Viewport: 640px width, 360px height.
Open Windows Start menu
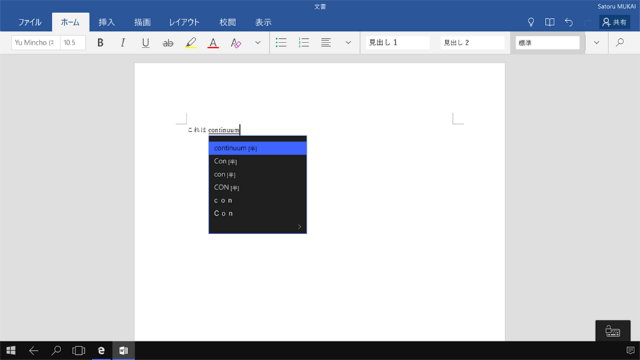(x=11, y=351)
